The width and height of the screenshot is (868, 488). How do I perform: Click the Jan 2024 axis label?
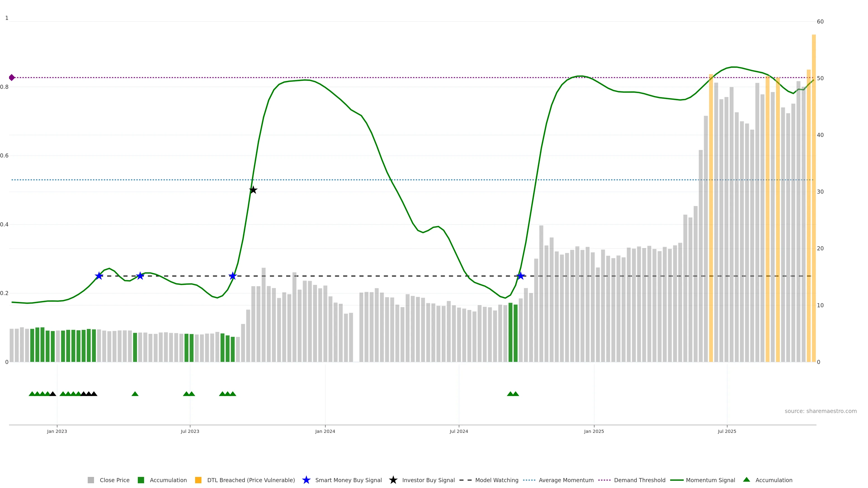point(325,431)
